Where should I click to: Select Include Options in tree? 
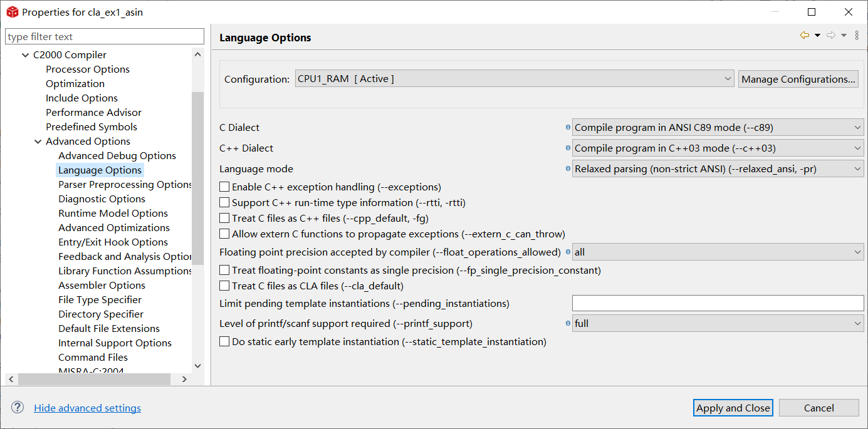pos(81,98)
